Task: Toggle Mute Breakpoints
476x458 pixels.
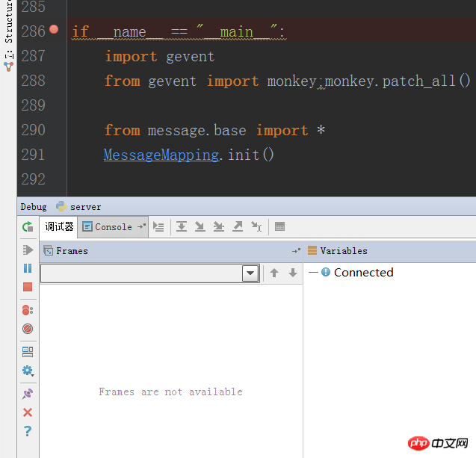Action: point(28,329)
